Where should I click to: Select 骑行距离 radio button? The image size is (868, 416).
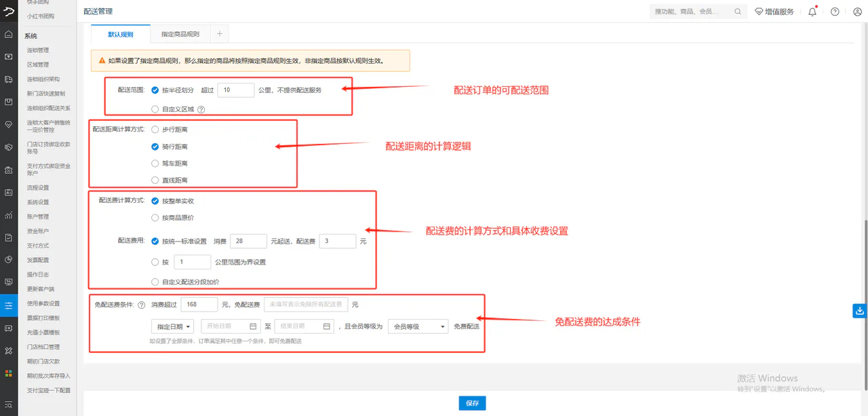click(155, 146)
